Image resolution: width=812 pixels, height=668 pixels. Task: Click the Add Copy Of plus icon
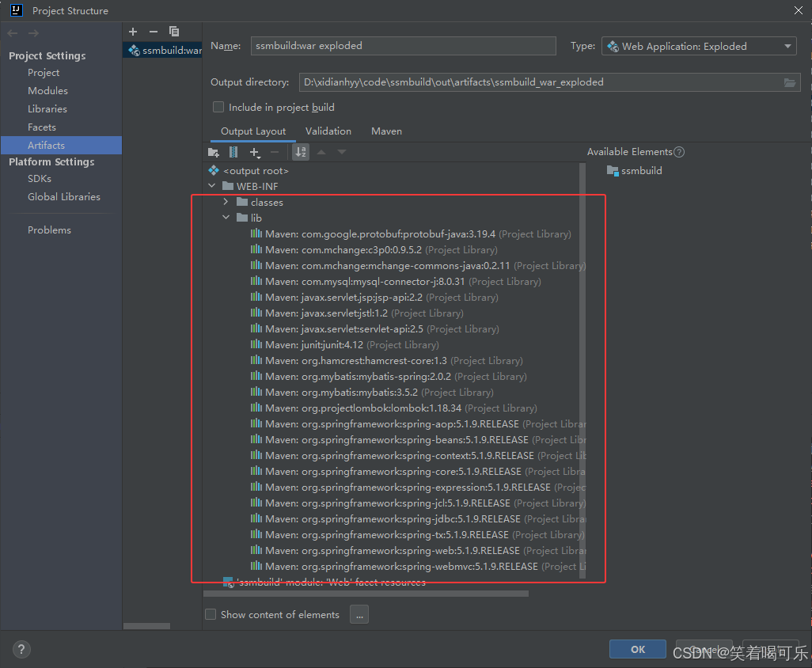(x=255, y=152)
